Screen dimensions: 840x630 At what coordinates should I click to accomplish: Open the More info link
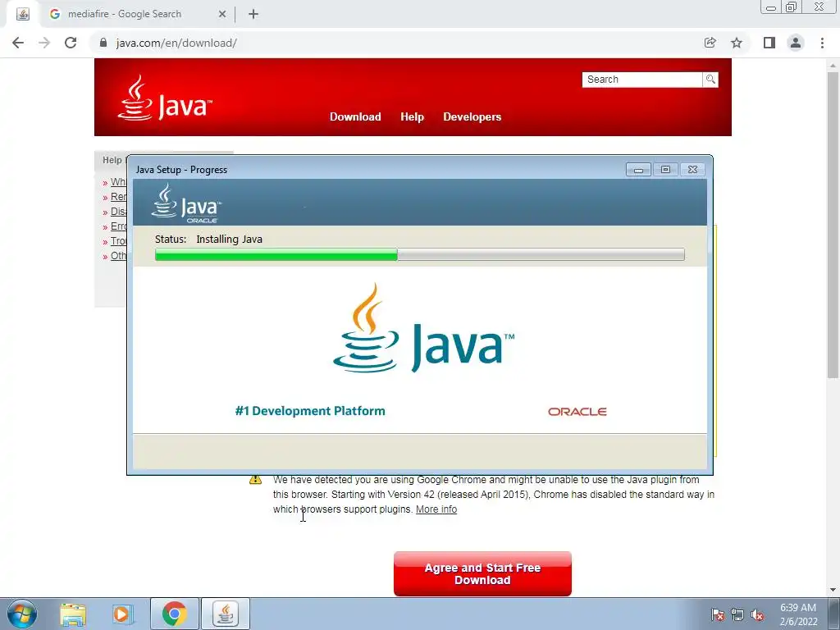click(x=436, y=509)
